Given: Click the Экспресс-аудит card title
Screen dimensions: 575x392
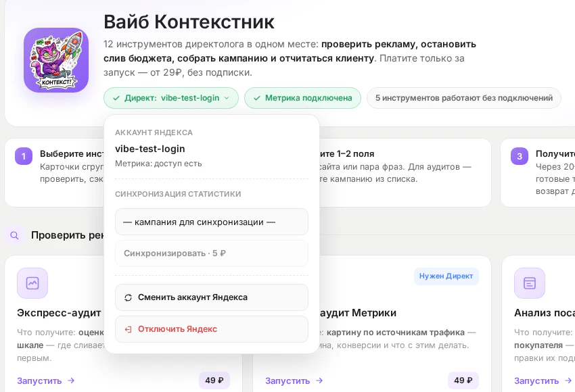Looking at the screenshot, I should click(59, 313).
